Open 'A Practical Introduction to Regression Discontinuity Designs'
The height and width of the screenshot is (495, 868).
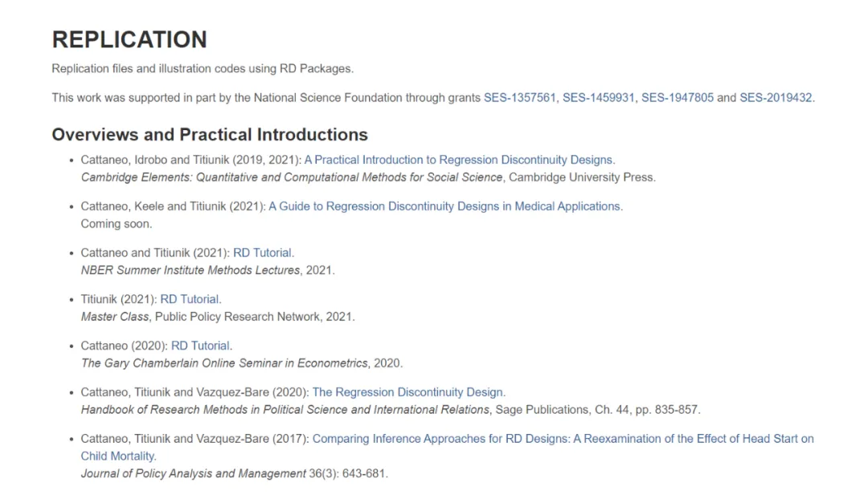tap(459, 160)
